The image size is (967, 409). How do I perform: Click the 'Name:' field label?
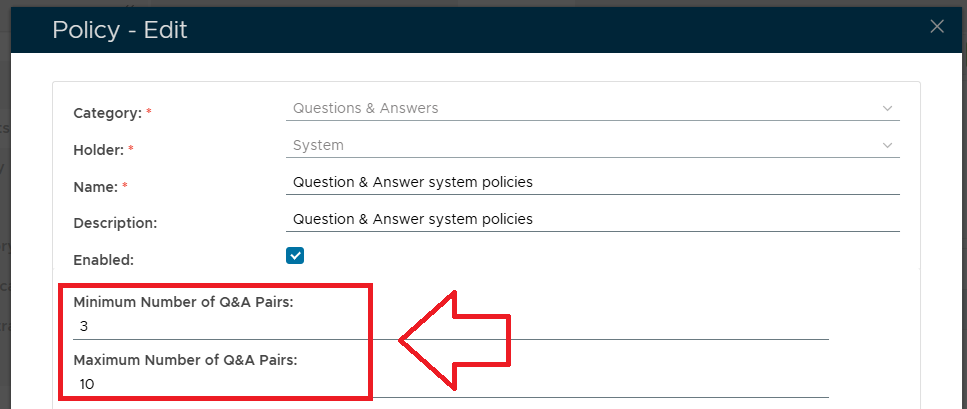(x=96, y=187)
